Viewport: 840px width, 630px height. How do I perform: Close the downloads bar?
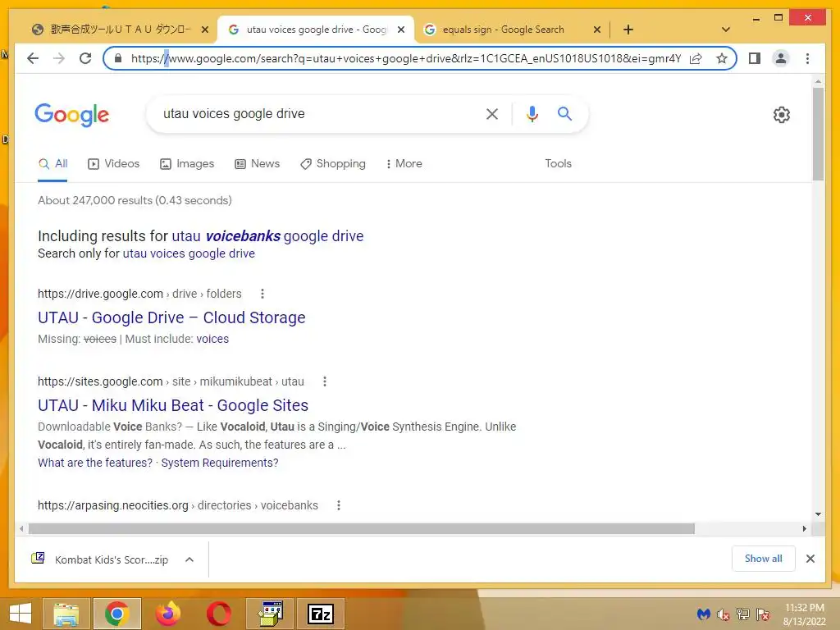pyautogui.click(x=810, y=559)
